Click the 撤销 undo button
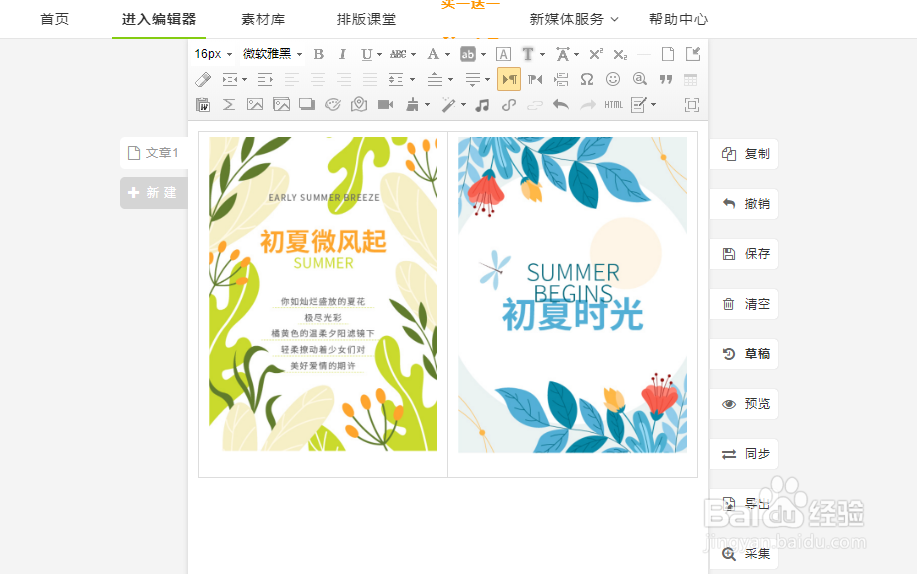Viewport: 917px width, 574px height. [x=744, y=204]
